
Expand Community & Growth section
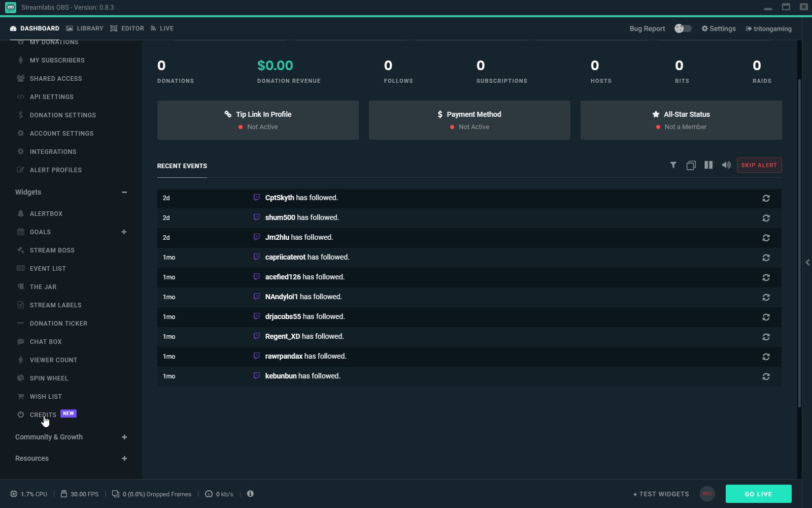pyautogui.click(x=124, y=437)
